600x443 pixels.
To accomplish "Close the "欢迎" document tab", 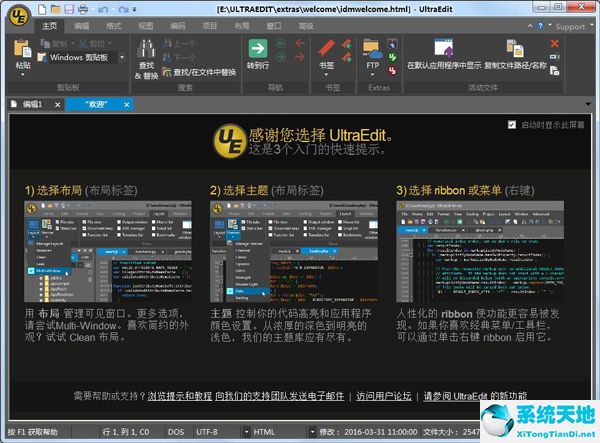I will [127, 104].
